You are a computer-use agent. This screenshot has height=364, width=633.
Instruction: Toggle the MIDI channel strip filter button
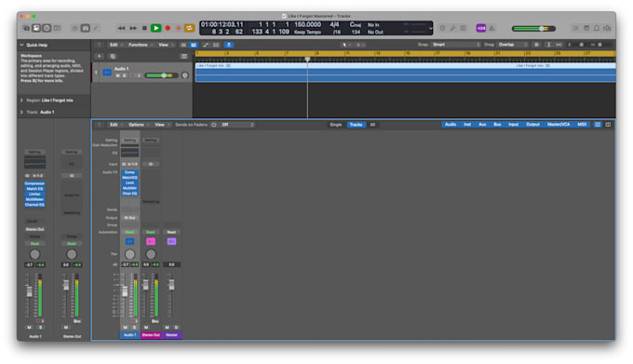582,125
